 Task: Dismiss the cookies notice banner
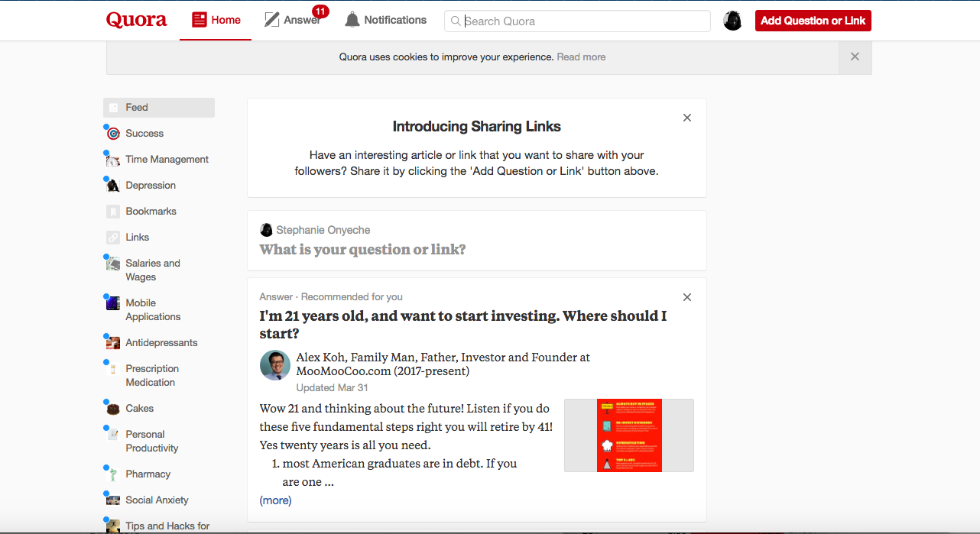click(x=855, y=57)
